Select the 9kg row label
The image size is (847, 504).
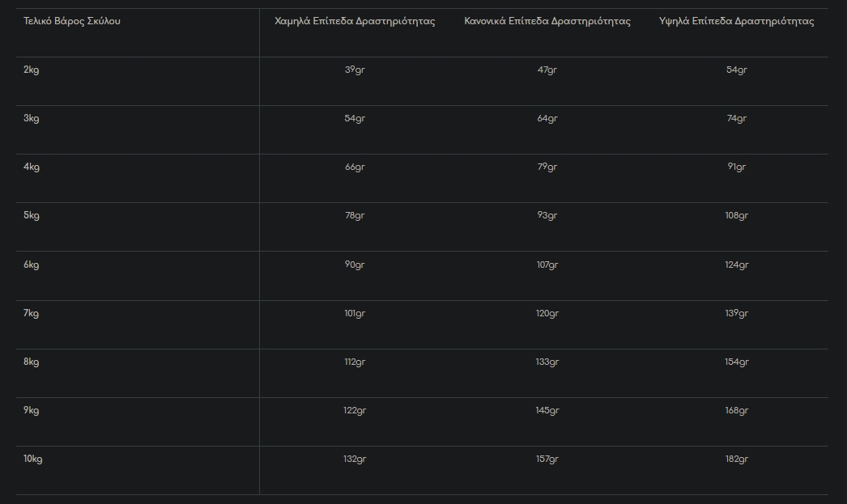32,411
